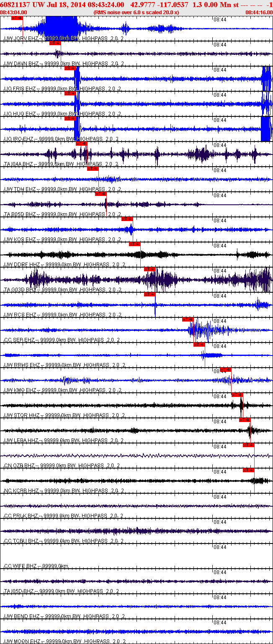Click the RMS noise scaling note
This screenshot has width=273, height=644.
point(136,13)
